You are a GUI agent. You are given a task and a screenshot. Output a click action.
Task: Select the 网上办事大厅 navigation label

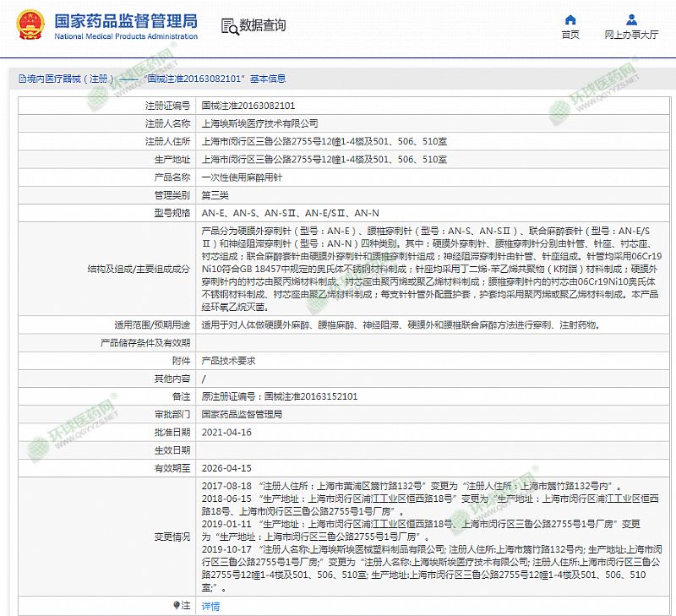tap(631, 35)
